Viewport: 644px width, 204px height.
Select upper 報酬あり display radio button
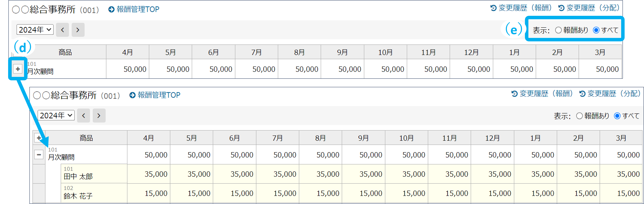click(x=558, y=30)
